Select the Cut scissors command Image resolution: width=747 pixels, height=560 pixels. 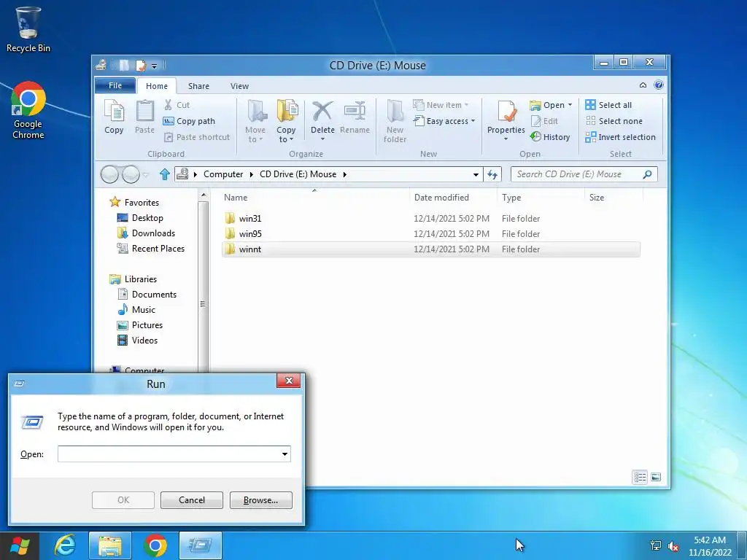[x=177, y=105]
